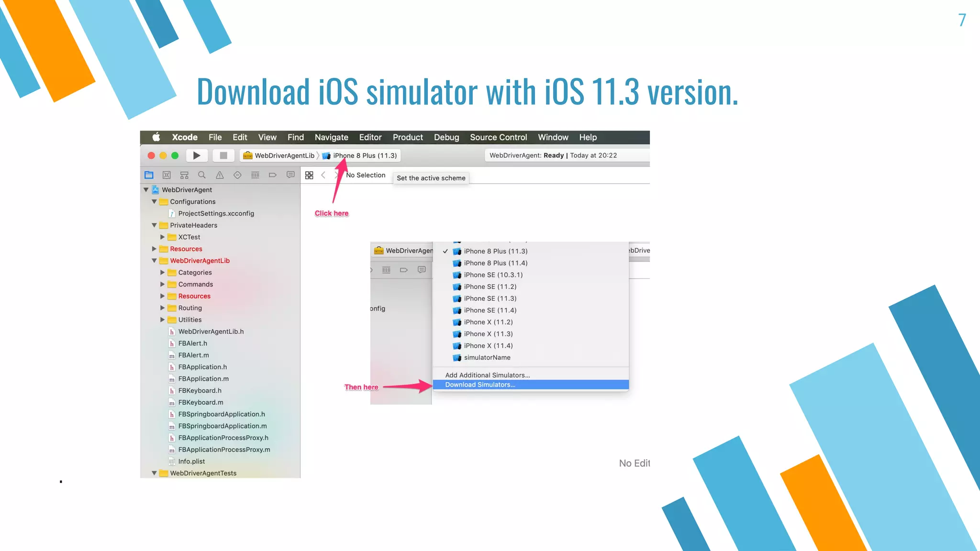Expand the red Resources folder under WebDriverAgent
980x551 pixels.
[x=154, y=249]
